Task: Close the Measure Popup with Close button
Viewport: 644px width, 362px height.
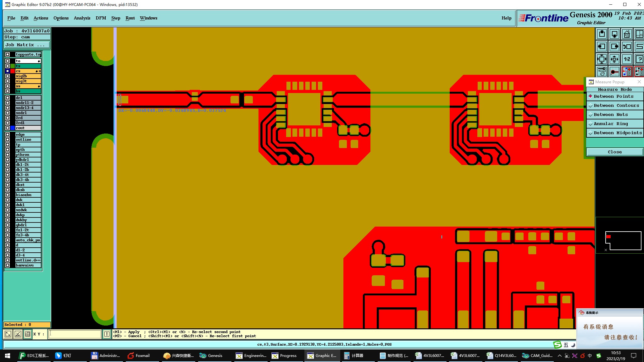Action: pyautogui.click(x=614, y=152)
